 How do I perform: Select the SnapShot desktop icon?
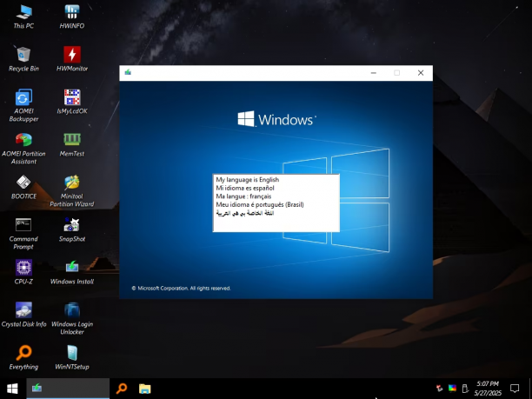click(x=72, y=230)
